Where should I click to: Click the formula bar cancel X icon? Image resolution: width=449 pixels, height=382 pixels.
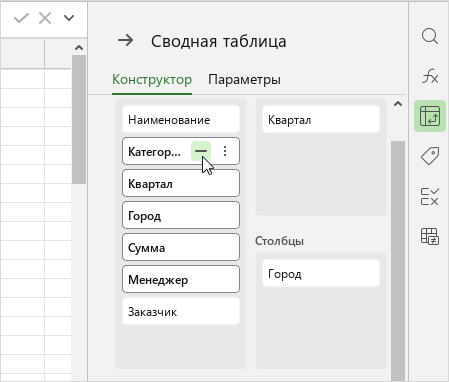coord(45,18)
